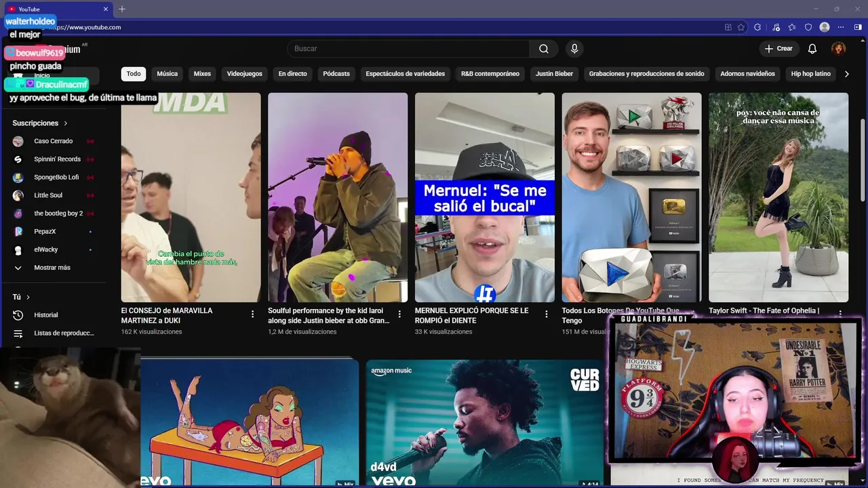The image size is (868, 488).
Task: Open options for El Consejo de Maravilla video
Action: [252, 314]
